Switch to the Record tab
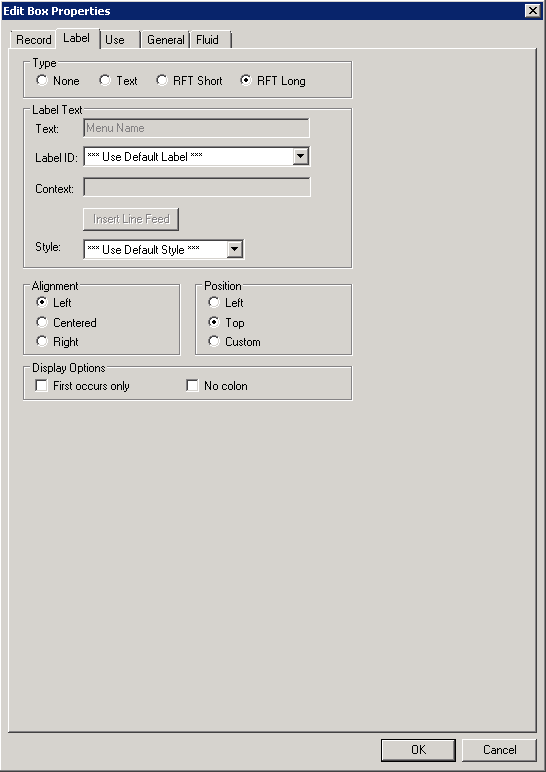Viewport: 546px width, 772px height. 33,40
